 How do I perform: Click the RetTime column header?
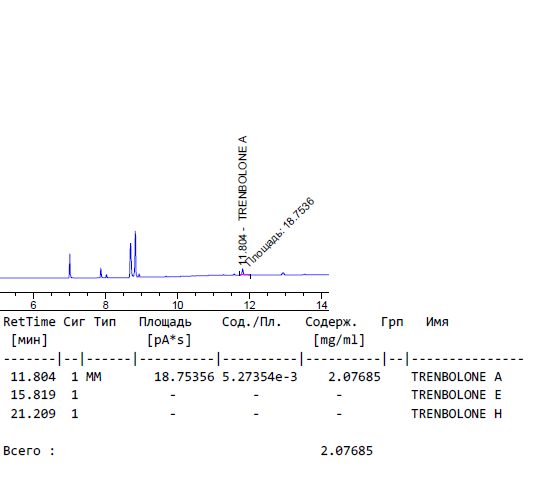point(29,322)
